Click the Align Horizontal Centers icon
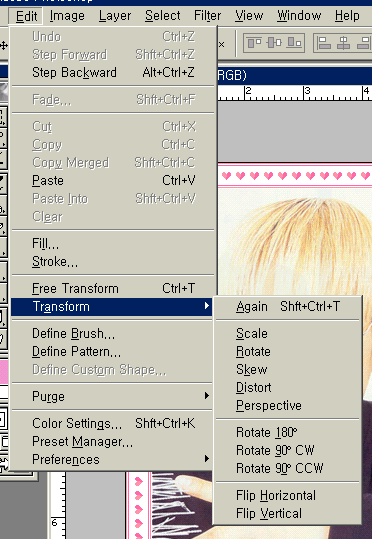Screen dimensions: 372x539 [343, 43]
